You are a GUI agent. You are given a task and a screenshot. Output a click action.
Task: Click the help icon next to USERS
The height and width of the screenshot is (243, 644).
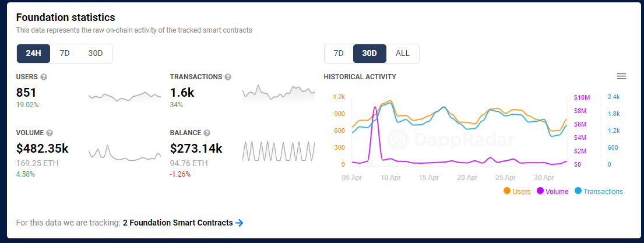click(44, 77)
